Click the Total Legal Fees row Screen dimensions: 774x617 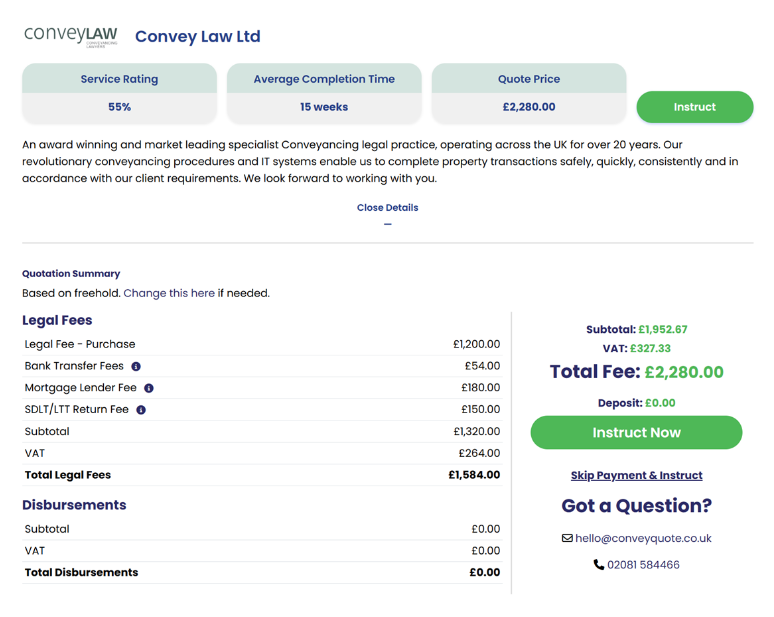tap(262, 475)
